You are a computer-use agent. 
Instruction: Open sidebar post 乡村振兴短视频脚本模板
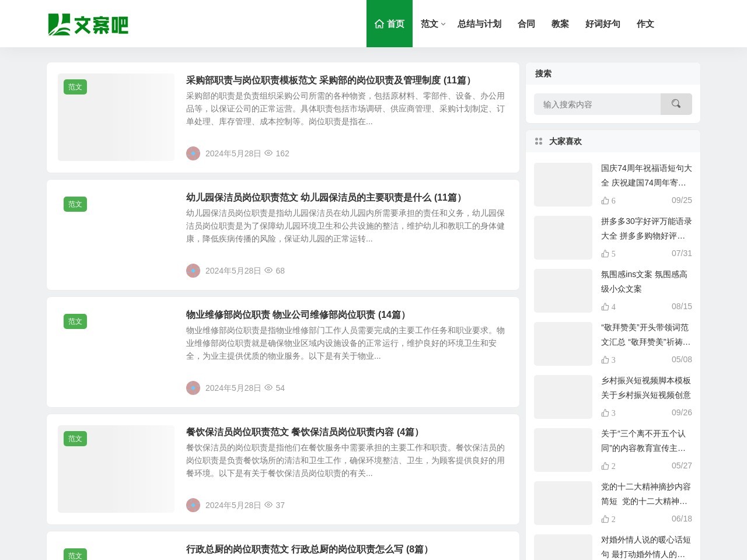646,387
